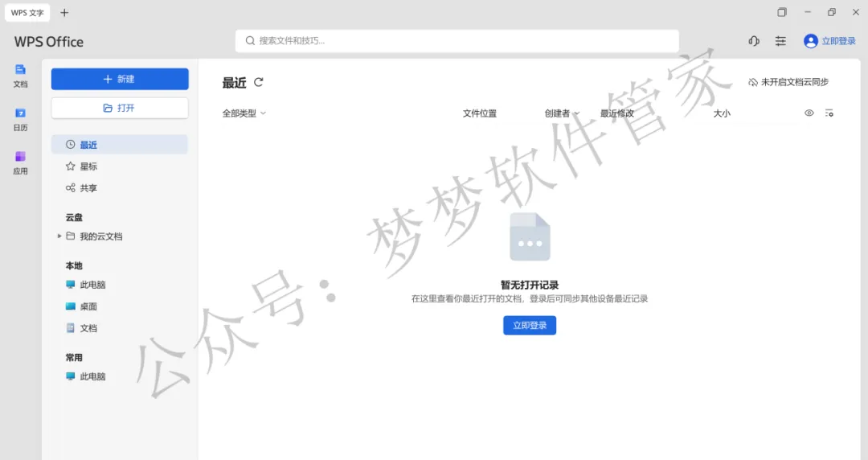This screenshot has height=460, width=868.
Task: Click the desktop icon beside 桌面
Action: [70, 306]
